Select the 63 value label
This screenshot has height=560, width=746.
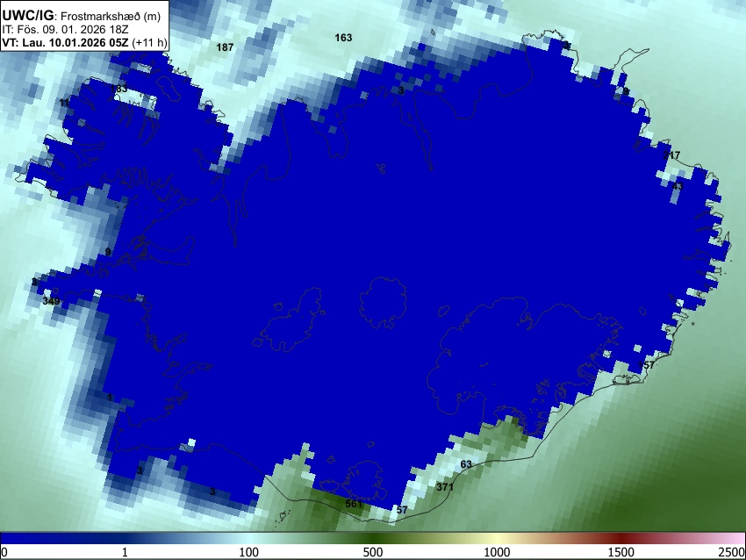[x=466, y=464]
